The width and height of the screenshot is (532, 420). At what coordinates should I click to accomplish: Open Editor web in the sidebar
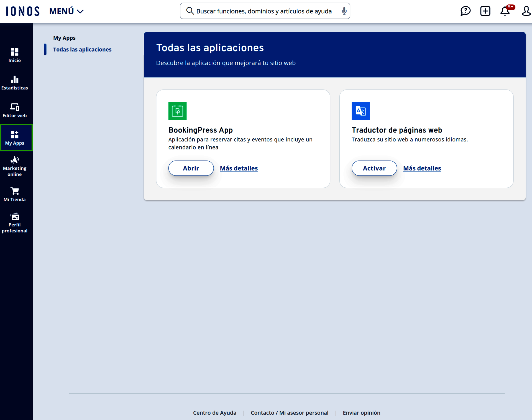click(x=15, y=110)
